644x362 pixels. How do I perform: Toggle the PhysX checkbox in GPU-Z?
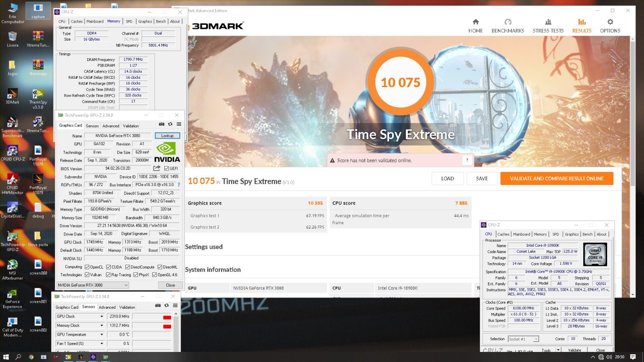pos(135,274)
